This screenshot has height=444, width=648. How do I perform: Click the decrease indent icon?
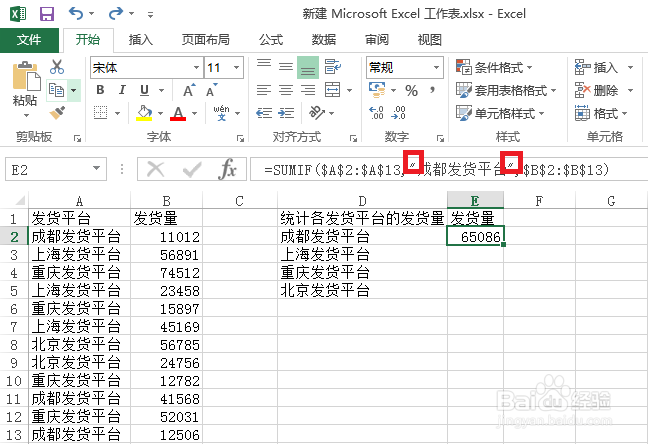click(x=264, y=112)
